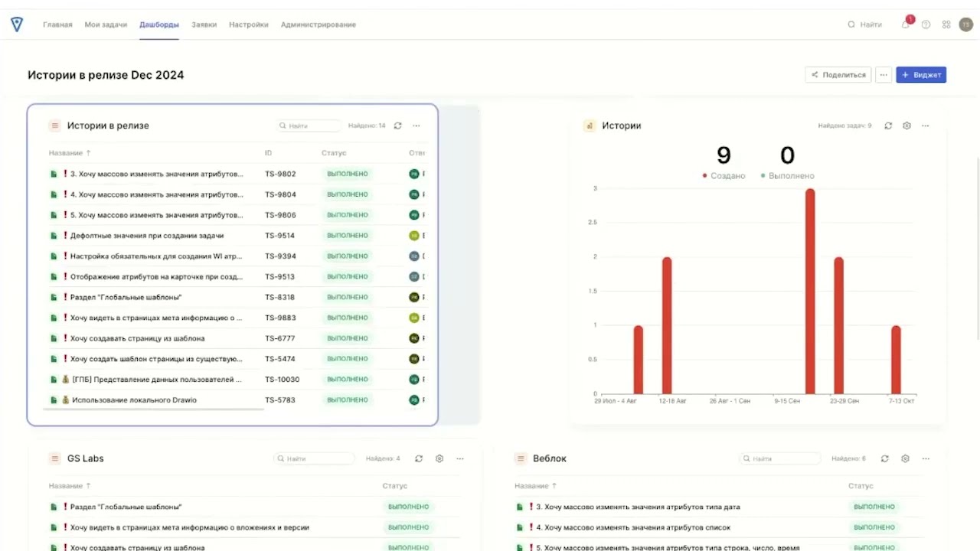Open "Хочу создавать страницу из шаблона" in first widget
Viewport: 980px width, 551px height.
(137, 338)
